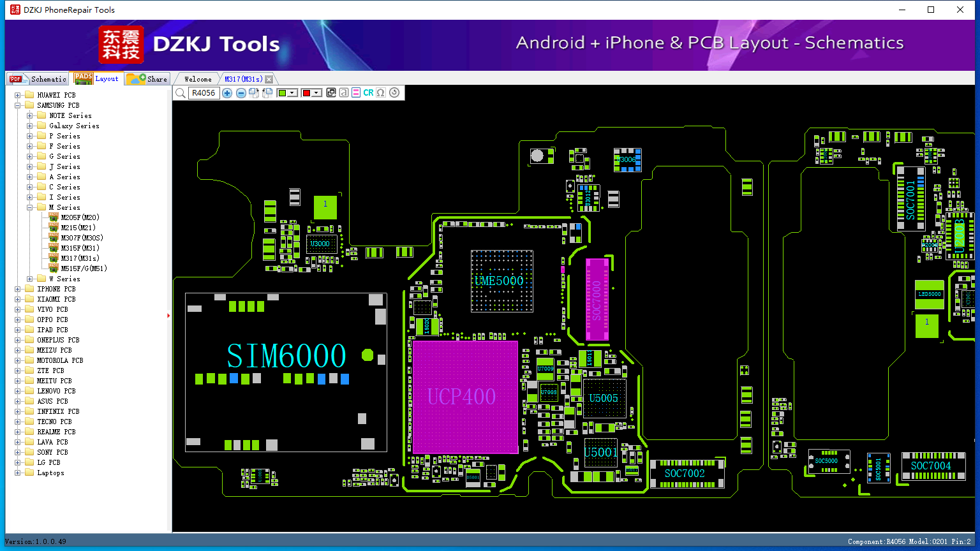Toggle the CR display button
This screenshot has width=980, height=551.
(x=368, y=93)
